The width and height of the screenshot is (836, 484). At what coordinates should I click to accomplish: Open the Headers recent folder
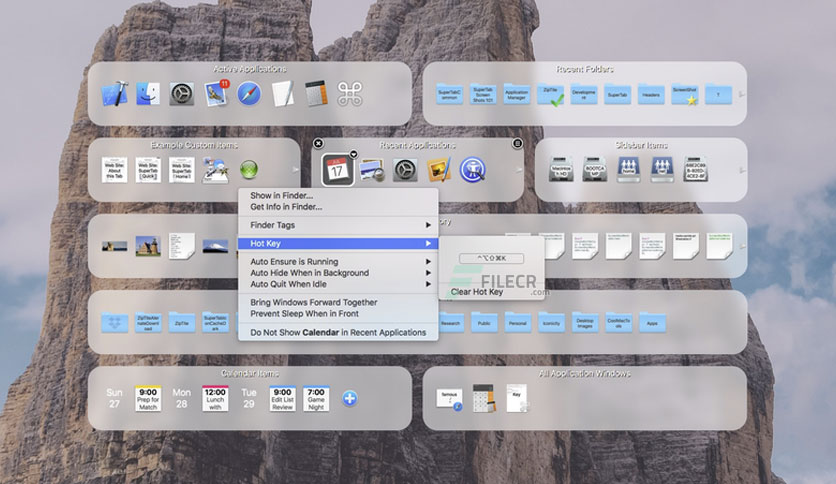(651, 94)
